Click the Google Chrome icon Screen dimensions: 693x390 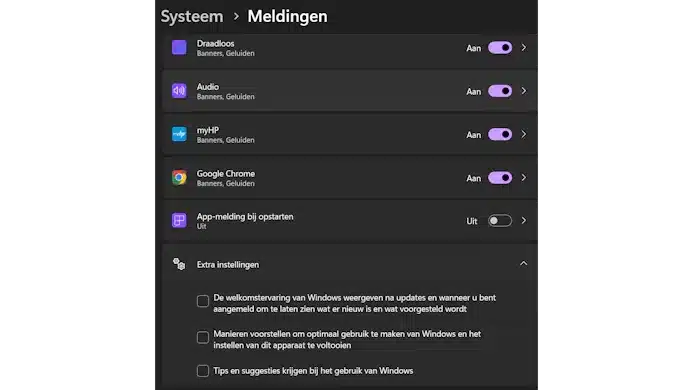[179, 177]
